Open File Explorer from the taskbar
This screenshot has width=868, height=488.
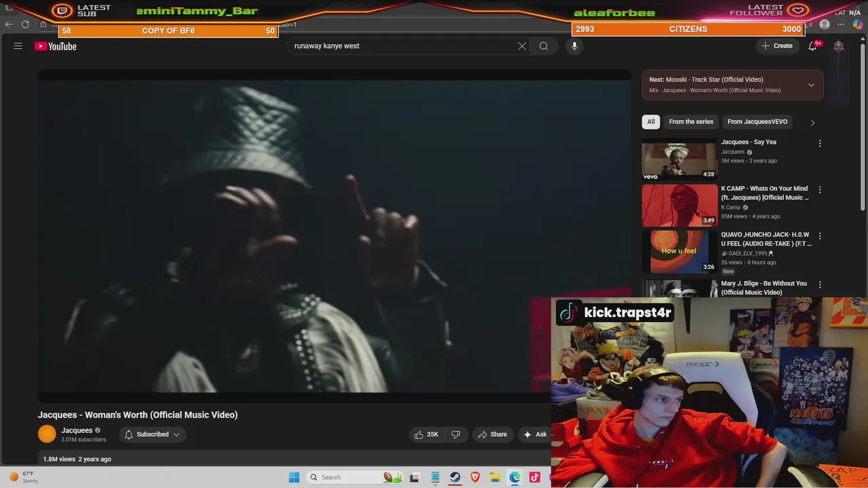pos(495,477)
